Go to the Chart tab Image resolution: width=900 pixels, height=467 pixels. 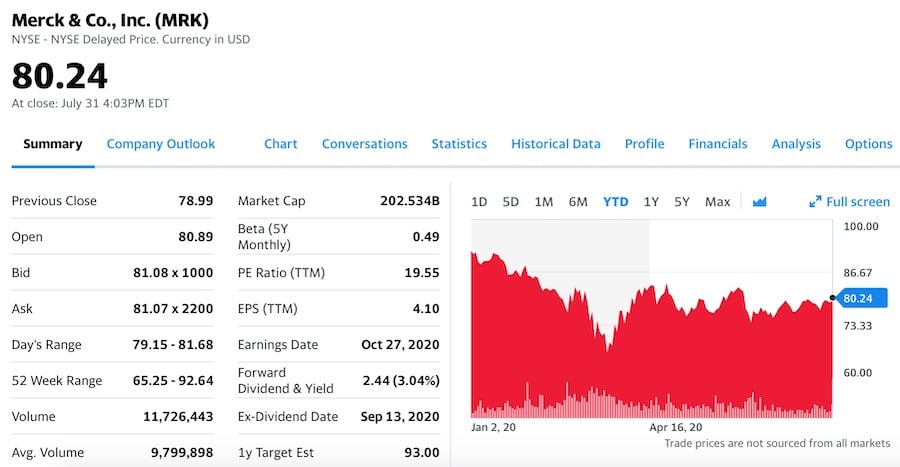[x=281, y=144]
